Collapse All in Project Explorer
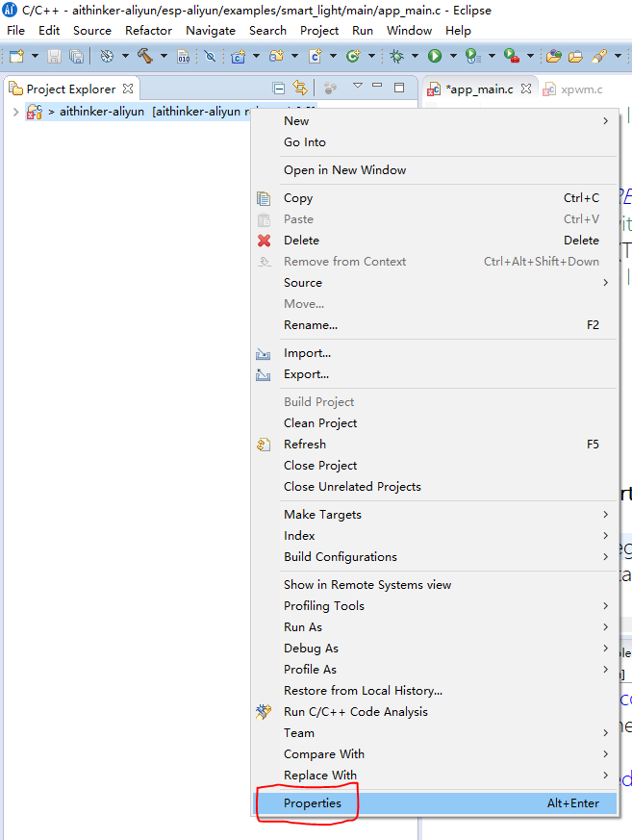Screen dimensions: 632x840 tap(279, 88)
